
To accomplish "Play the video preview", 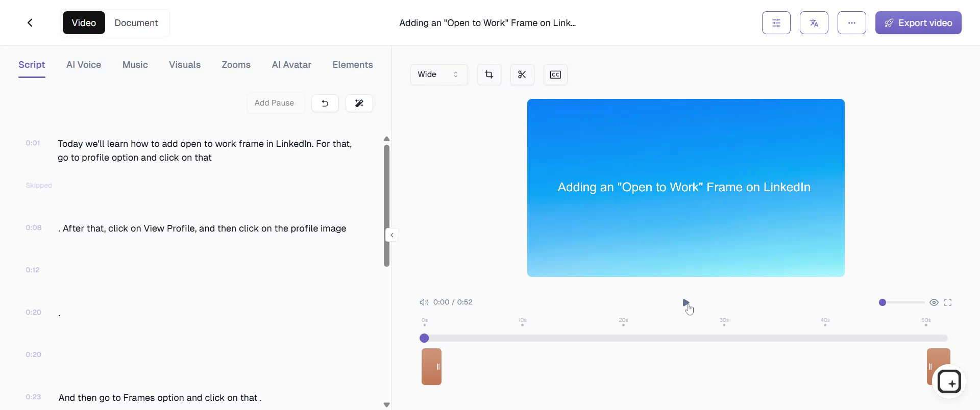I will [686, 302].
